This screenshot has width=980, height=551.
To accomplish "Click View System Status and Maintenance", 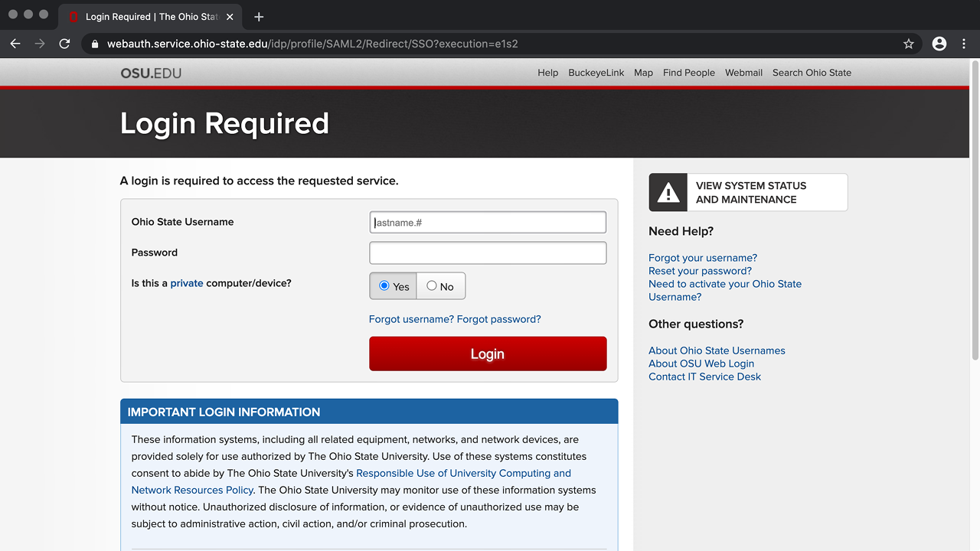I will click(x=748, y=192).
